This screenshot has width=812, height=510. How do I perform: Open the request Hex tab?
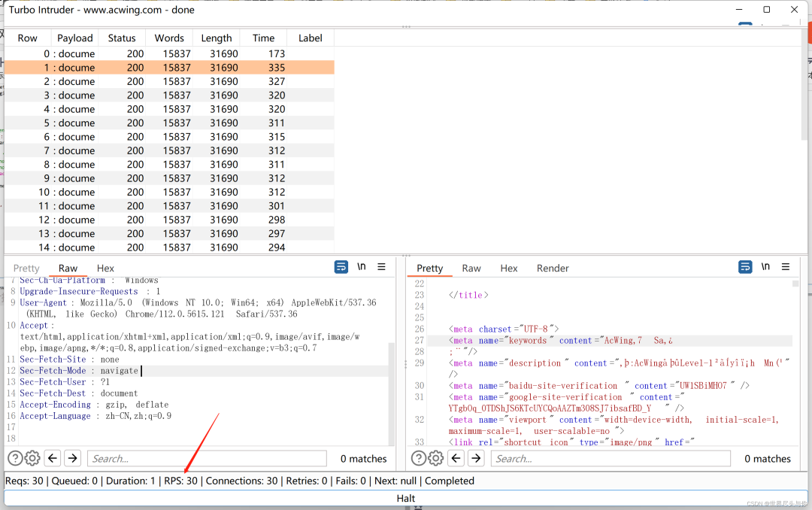pyautogui.click(x=105, y=268)
